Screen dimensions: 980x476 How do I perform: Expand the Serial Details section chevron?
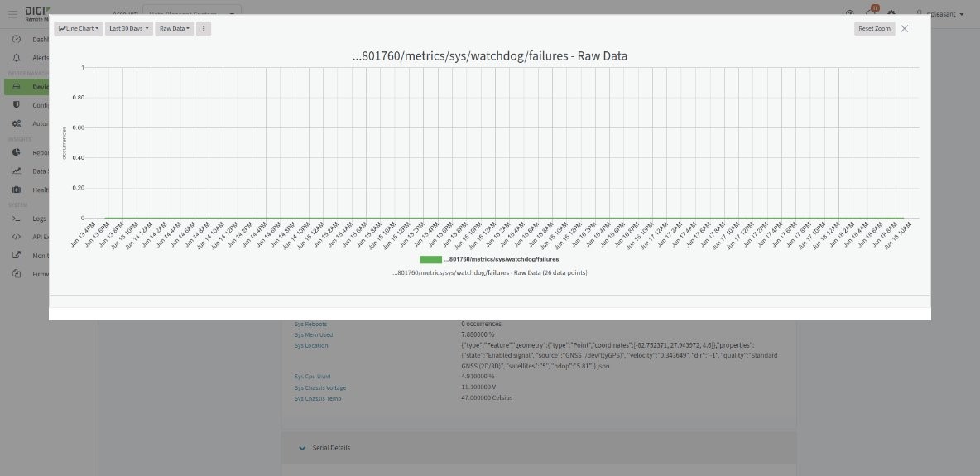[x=302, y=448]
